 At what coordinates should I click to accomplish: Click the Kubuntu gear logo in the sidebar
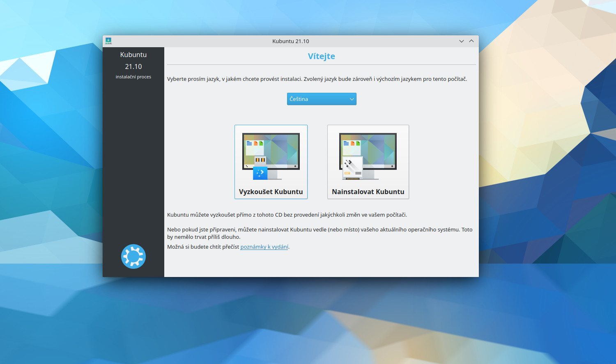pos(133,256)
